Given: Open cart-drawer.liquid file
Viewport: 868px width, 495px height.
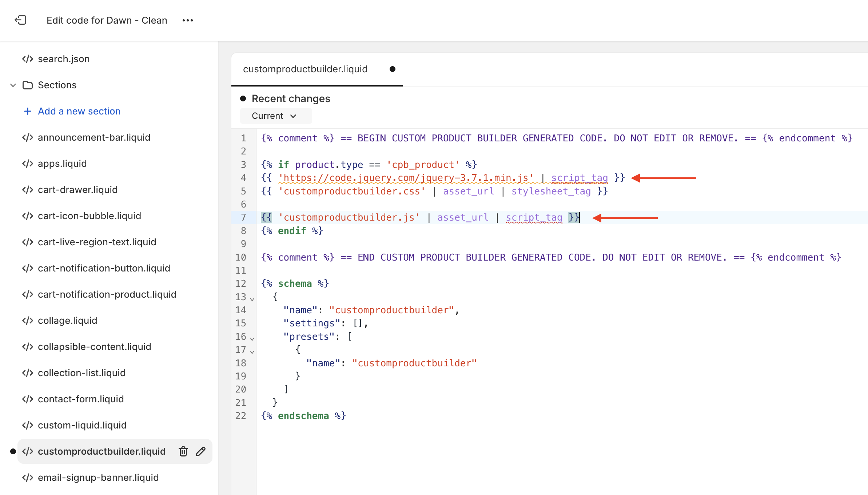Looking at the screenshot, I should [x=77, y=190].
